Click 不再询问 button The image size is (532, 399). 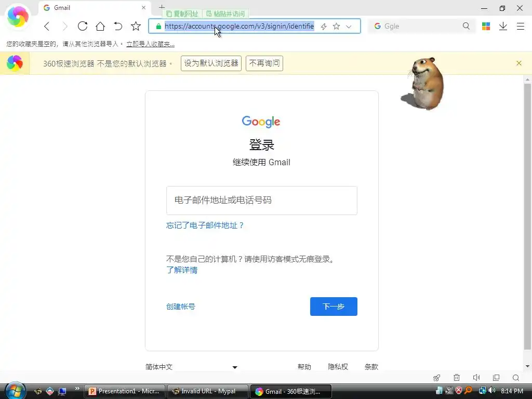(264, 63)
